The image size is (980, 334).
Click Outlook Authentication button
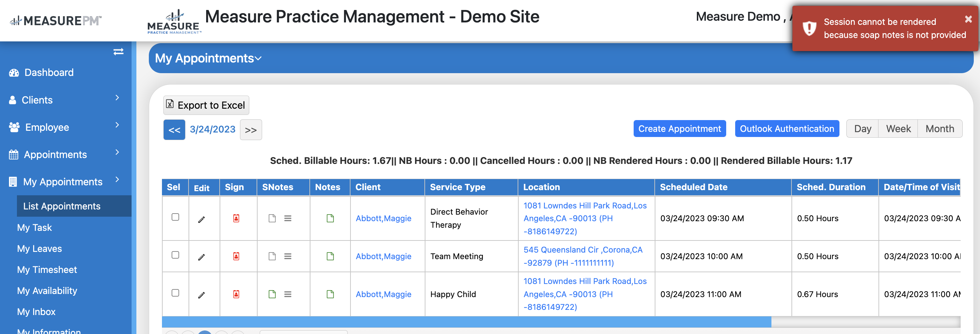787,129
